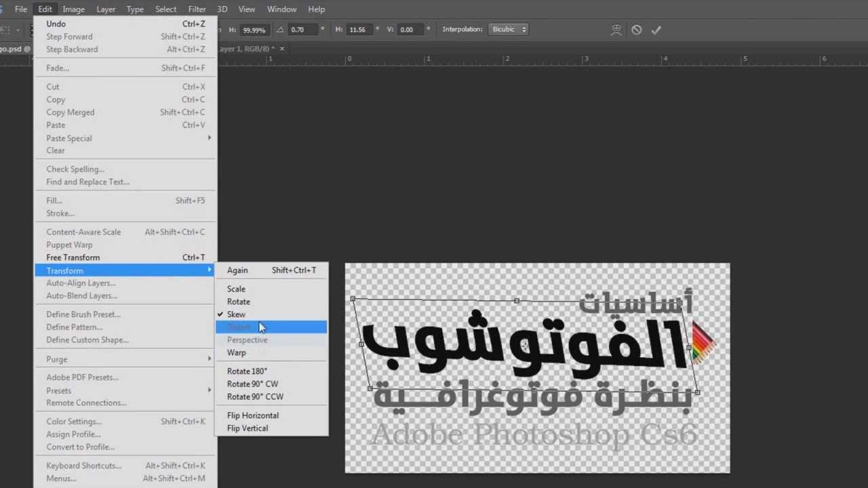Expand the Paste Special submenu arrow
The width and height of the screenshot is (868, 488).
(x=209, y=138)
